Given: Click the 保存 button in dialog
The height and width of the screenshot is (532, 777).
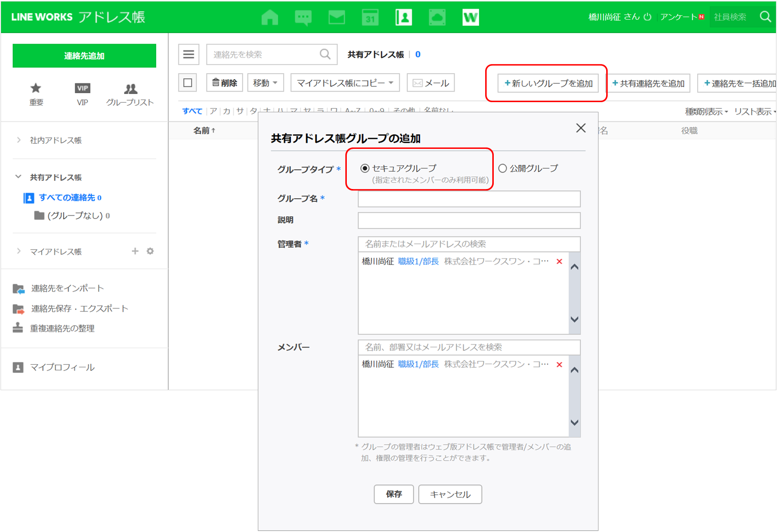Looking at the screenshot, I should click(394, 494).
